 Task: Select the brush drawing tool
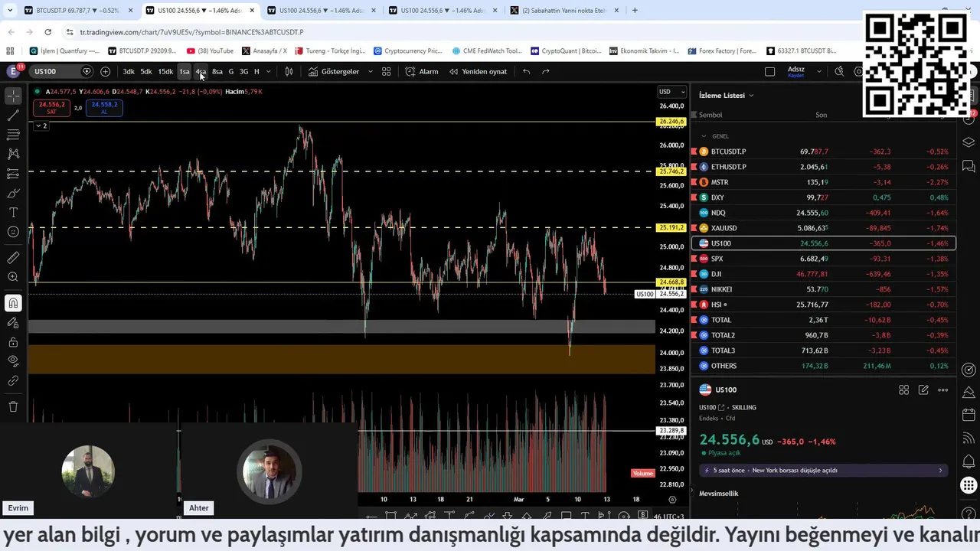(13, 193)
